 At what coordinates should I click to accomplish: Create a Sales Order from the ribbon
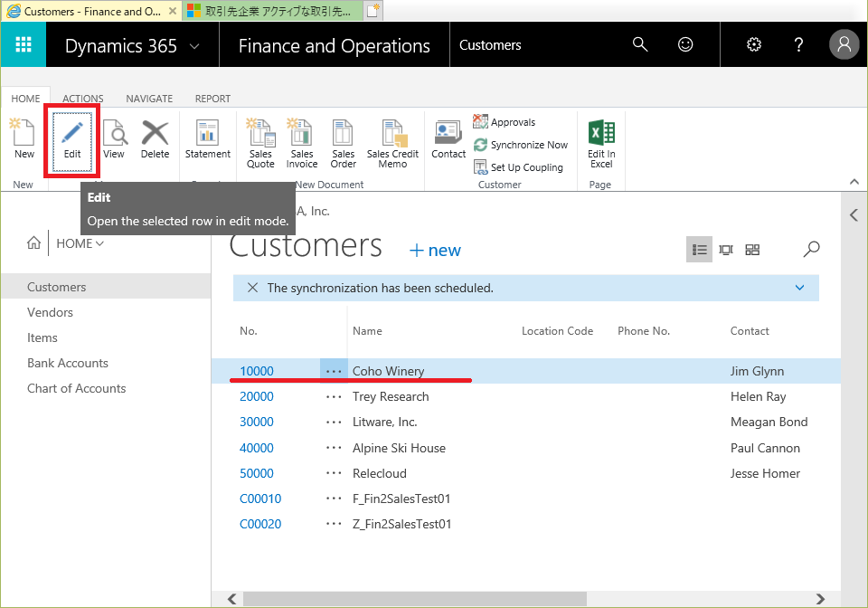coord(344,144)
